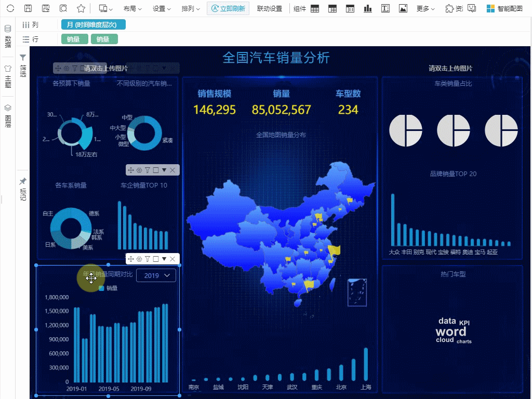Click the first pie chart placeholder under 车类销量占比
This screenshot has width=532, height=399.
pos(406,130)
